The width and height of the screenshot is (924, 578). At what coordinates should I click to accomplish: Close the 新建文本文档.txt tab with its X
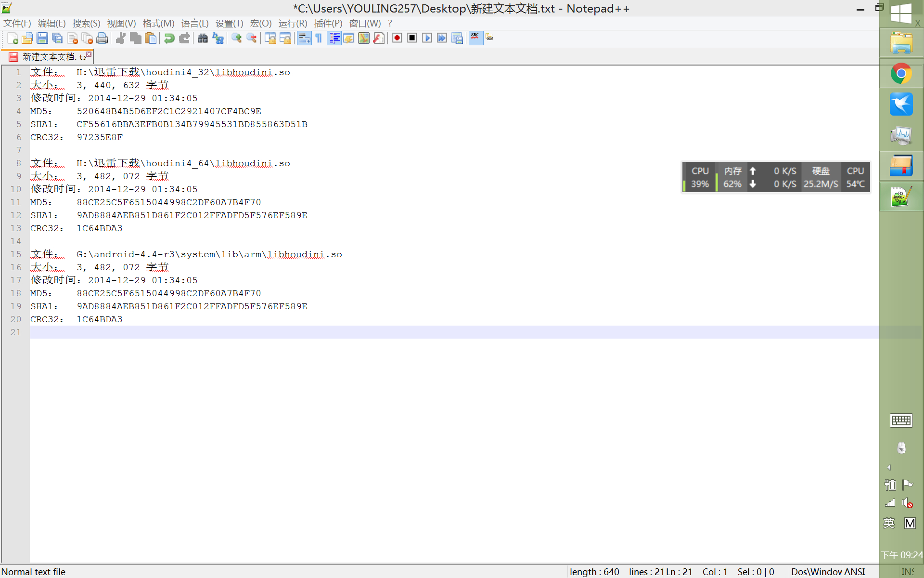(x=89, y=54)
